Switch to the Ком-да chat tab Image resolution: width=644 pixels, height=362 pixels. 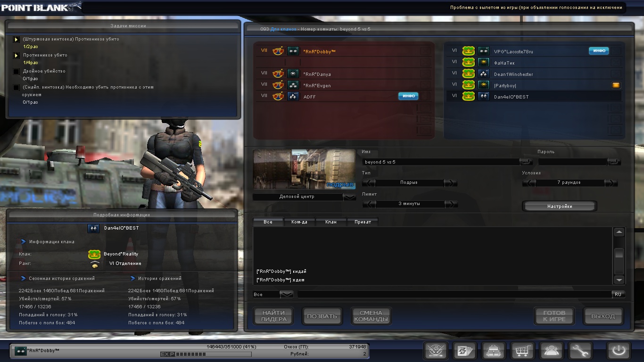[299, 222]
